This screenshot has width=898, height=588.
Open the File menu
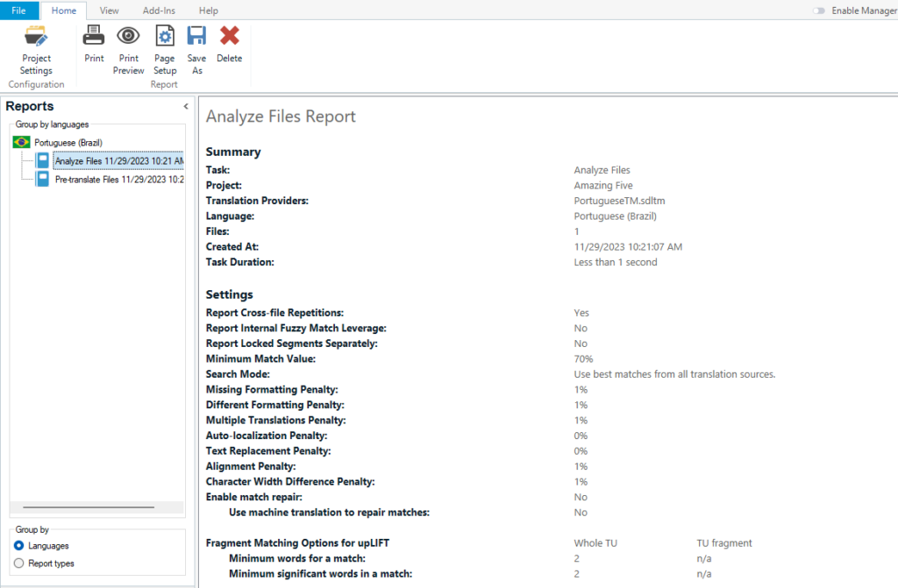point(18,11)
